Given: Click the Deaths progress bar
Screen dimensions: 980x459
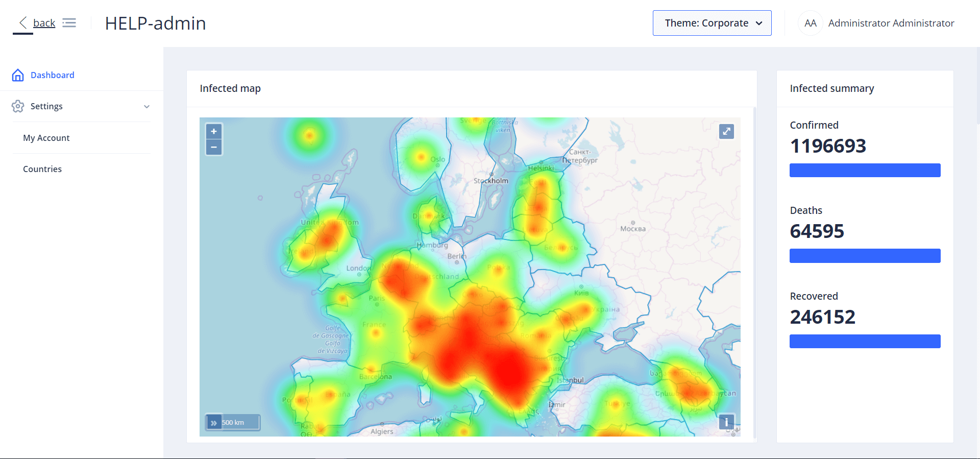Looking at the screenshot, I should point(865,256).
